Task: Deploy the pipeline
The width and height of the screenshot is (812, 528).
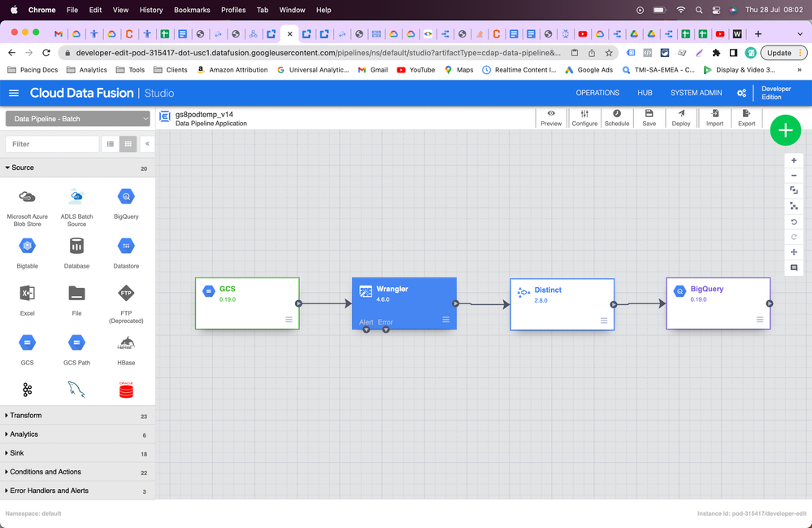Action: tap(681, 118)
